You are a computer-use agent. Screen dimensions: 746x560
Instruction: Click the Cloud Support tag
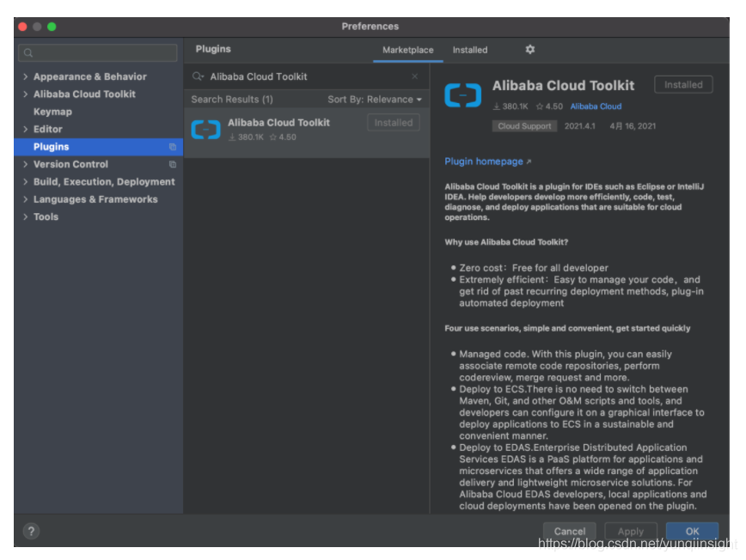(x=524, y=126)
